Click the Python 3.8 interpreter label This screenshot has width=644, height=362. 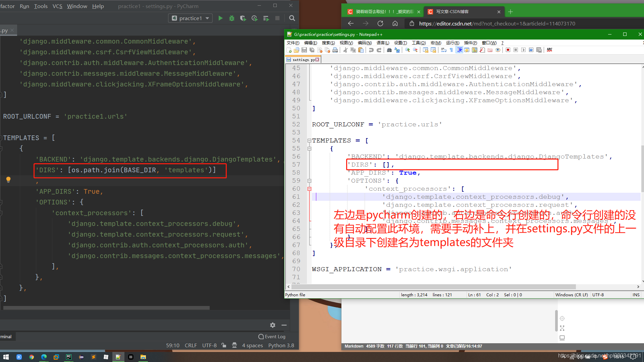pyautogui.click(x=281, y=346)
